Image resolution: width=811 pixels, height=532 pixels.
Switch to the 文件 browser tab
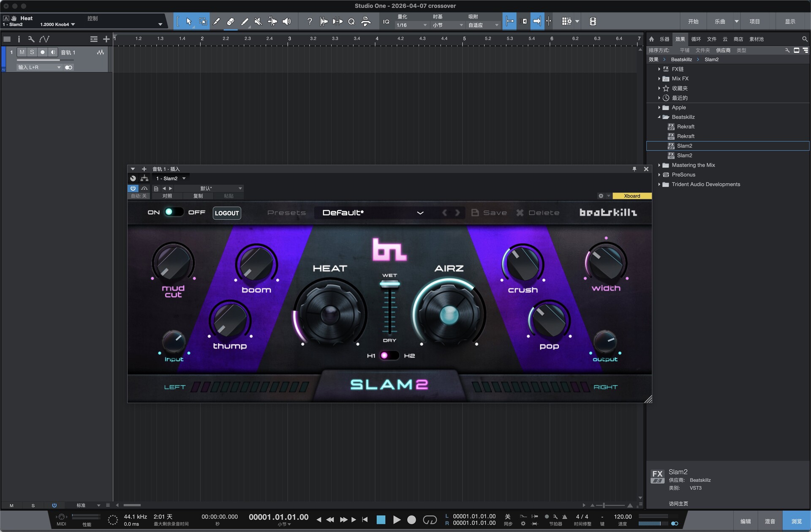[x=712, y=39]
